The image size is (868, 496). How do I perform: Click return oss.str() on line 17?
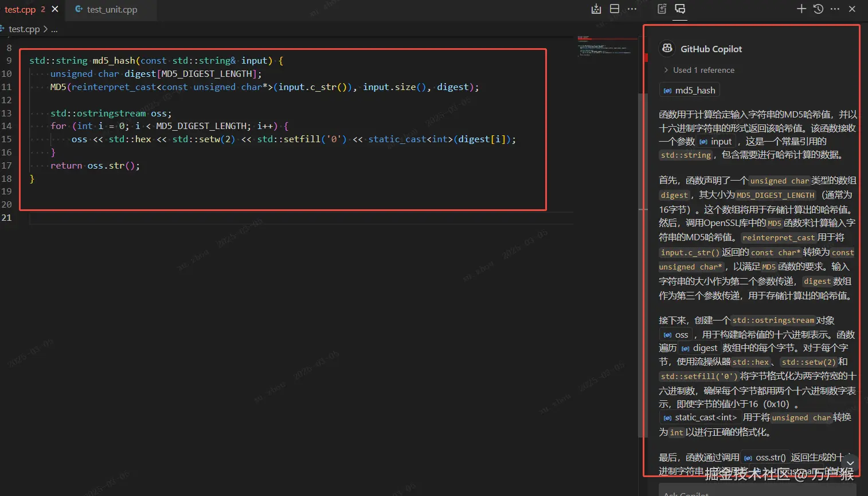[95, 166]
